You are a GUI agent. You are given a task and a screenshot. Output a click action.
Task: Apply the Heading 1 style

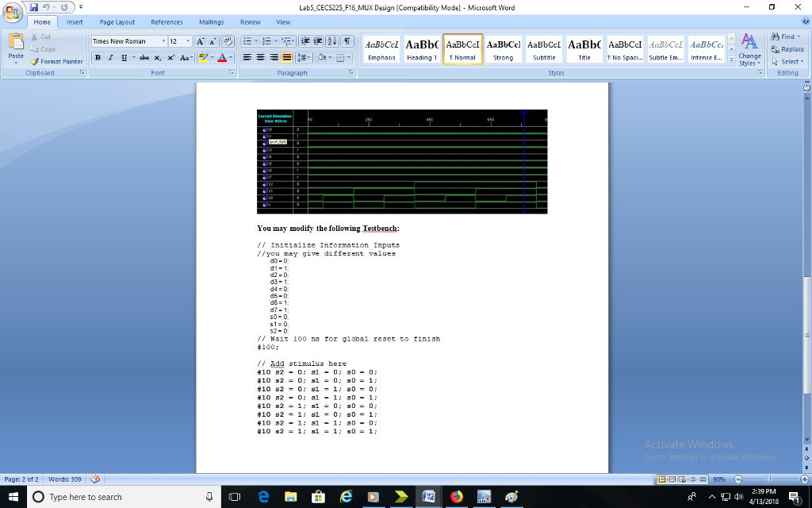(x=422, y=48)
